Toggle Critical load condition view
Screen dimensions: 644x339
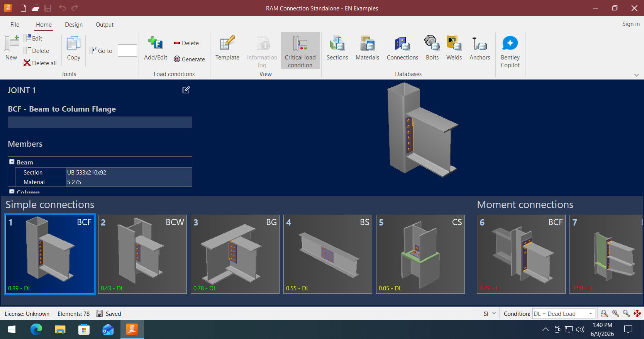tap(300, 51)
